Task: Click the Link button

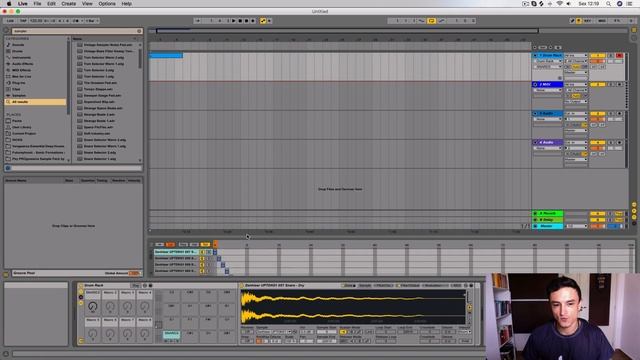Action: pyautogui.click(x=10, y=21)
